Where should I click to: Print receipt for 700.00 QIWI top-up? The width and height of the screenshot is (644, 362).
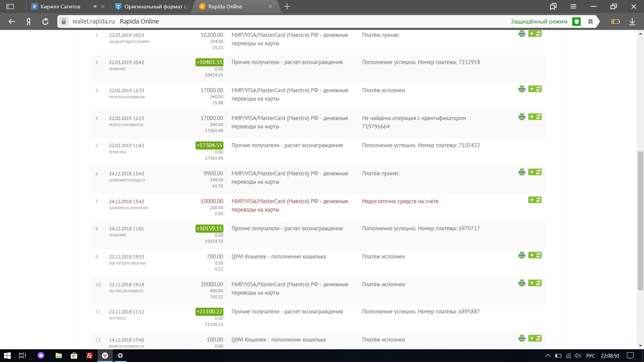point(522,255)
